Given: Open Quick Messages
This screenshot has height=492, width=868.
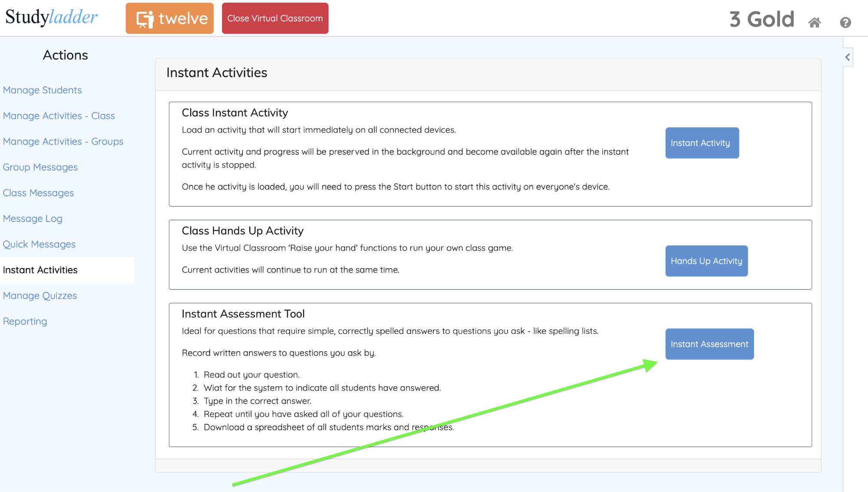Looking at the screenshot, I should (39, 244).
